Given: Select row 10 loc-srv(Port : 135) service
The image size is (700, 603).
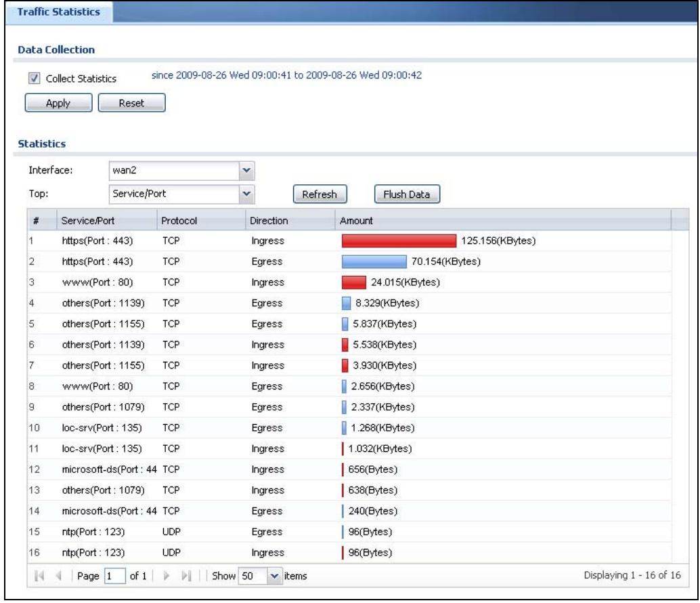Looking at the screenshot, I should (102, 428).
